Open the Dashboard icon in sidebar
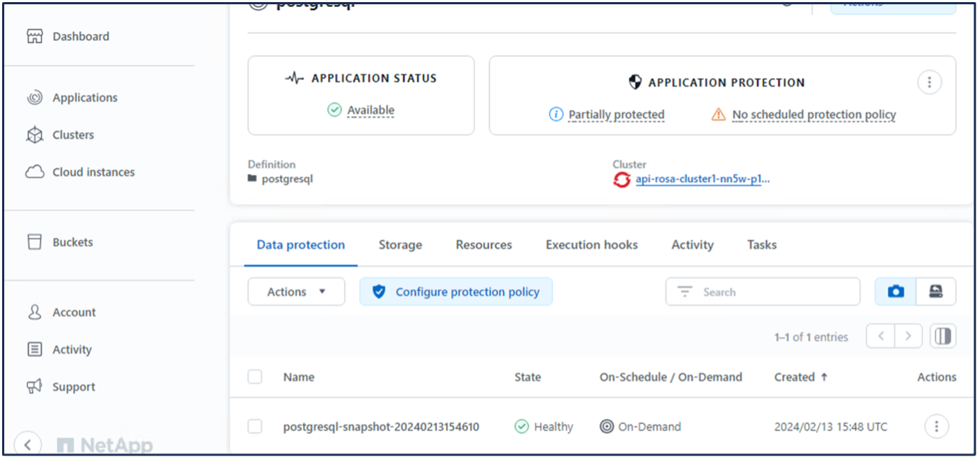The image size is (980, 458). 35,37
